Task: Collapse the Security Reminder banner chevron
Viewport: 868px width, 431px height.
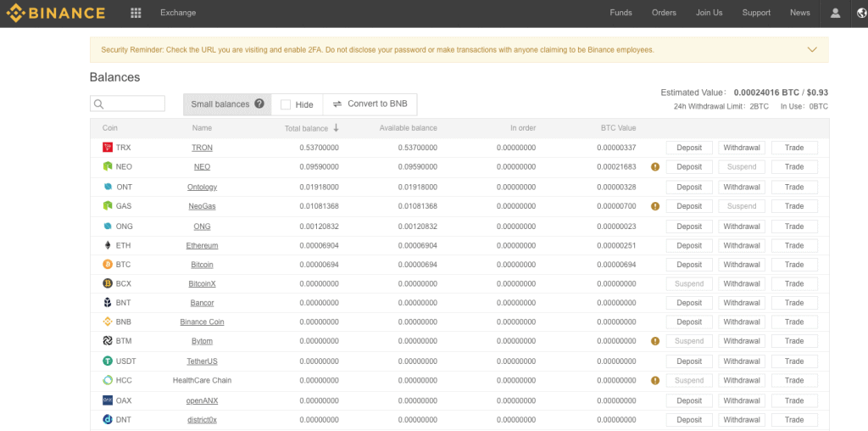Action: point(812,50)
